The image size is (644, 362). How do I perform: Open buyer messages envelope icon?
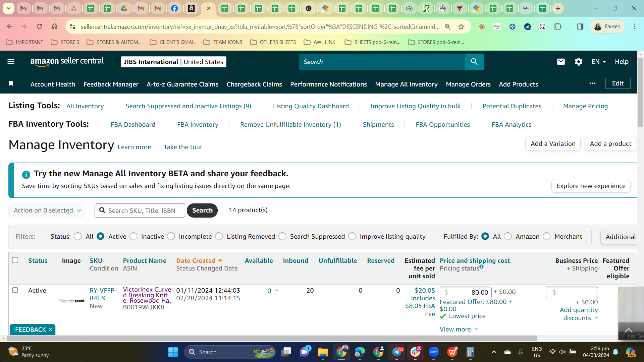(x=561, y=62)
